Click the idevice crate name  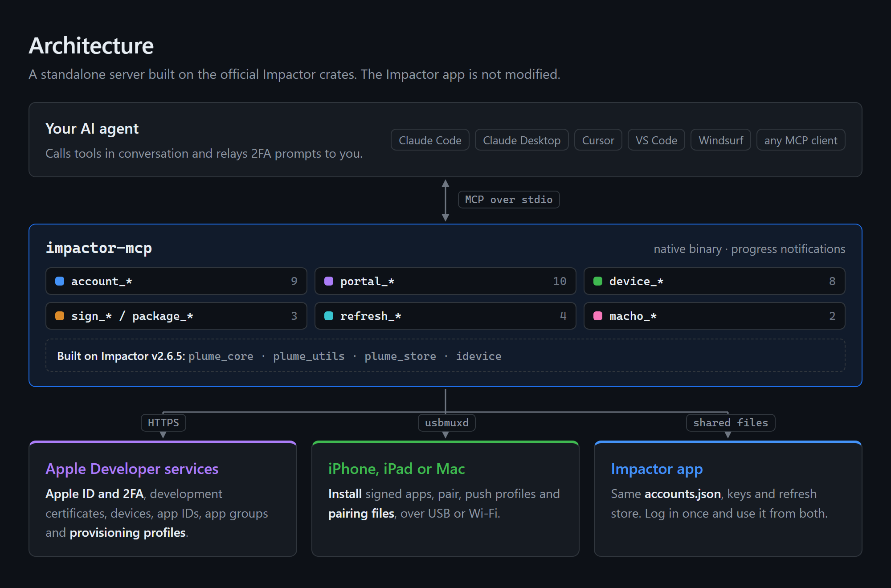coord(478,356)
